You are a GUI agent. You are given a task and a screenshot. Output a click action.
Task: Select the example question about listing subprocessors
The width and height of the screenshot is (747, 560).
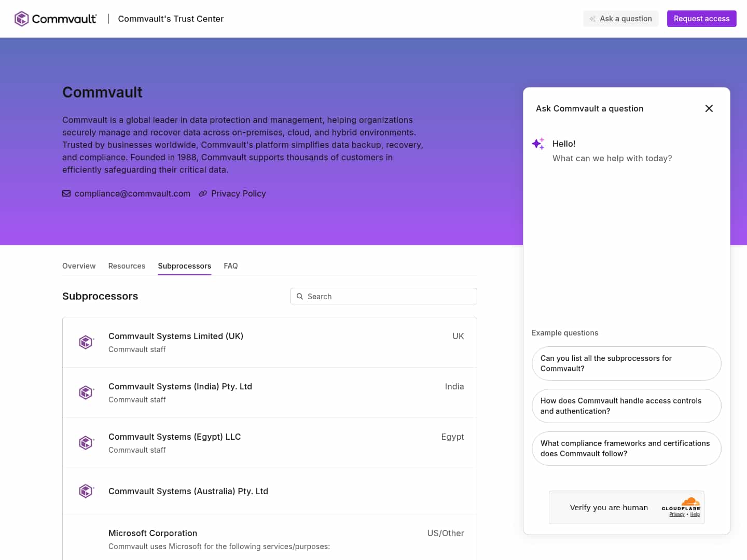[x=626, y=363]
